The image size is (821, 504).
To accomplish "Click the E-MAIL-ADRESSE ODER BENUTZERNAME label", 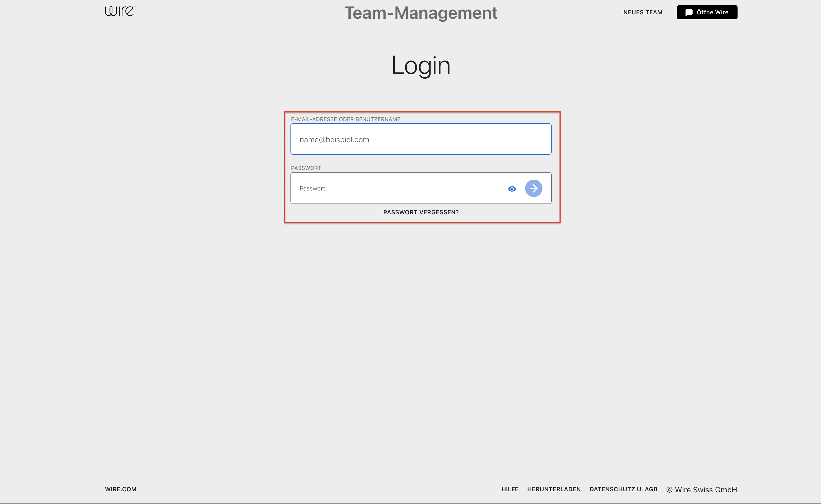I will pos(345,119).
